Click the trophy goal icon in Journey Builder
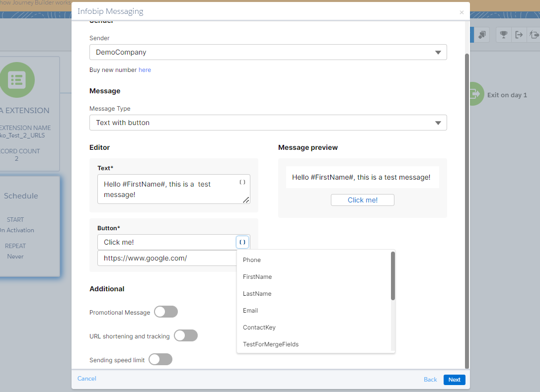Screen dimensions: 540x392 [504, 35]
